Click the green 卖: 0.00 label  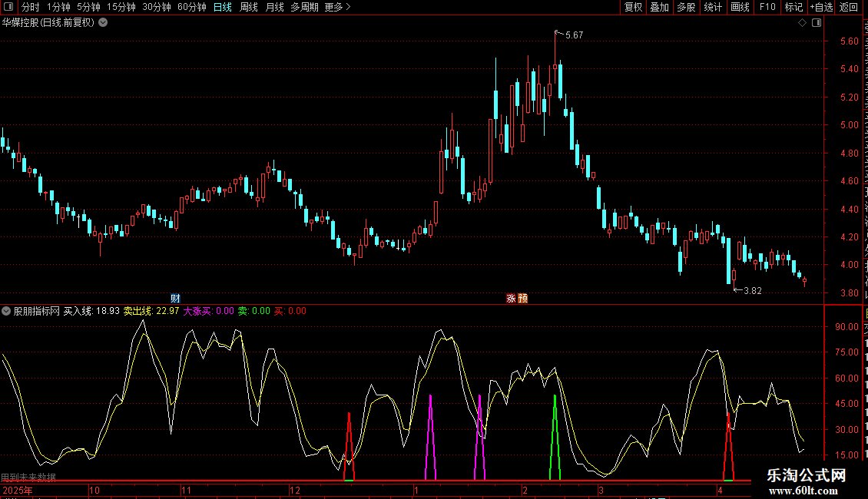click(254, 311)
